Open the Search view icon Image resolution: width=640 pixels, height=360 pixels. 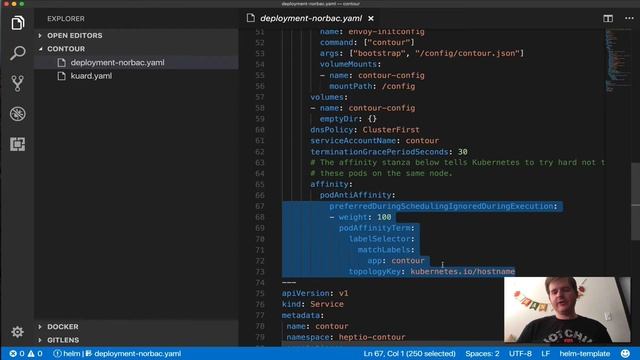click(18, 53)
